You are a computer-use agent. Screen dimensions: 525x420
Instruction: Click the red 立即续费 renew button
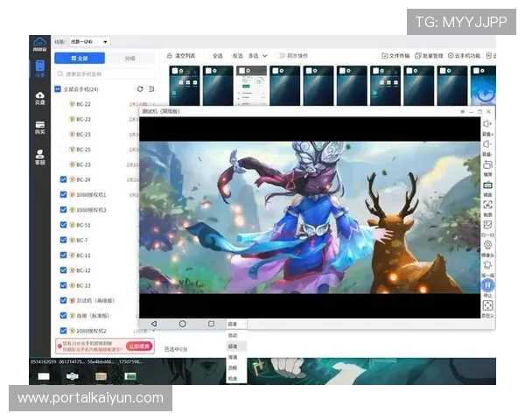click(x=139, y=346)
